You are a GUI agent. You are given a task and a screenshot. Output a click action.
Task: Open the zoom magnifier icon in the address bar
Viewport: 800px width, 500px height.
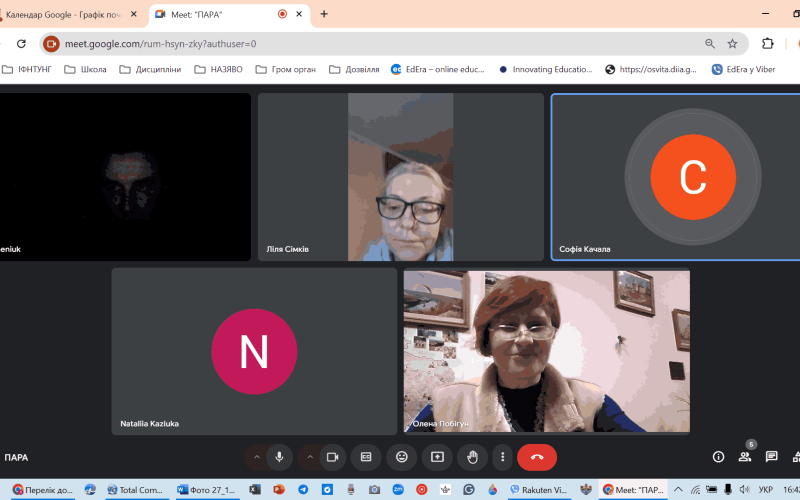pos(710,44)
